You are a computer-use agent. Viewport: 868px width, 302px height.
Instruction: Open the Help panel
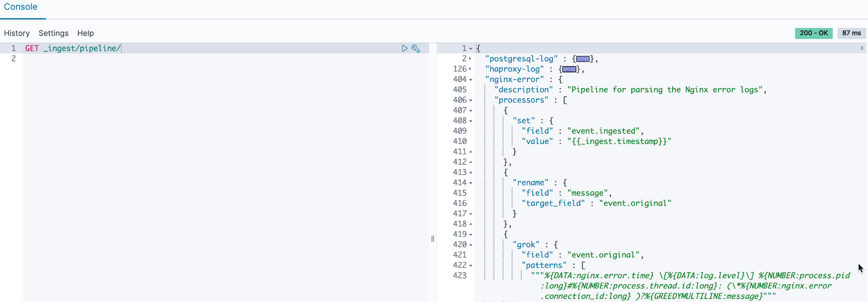point(86,33)
